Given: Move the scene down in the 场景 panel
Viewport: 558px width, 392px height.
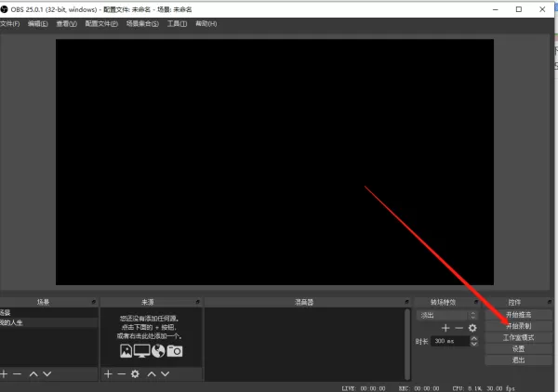Looking at the screenshot, I should (47, 373).
